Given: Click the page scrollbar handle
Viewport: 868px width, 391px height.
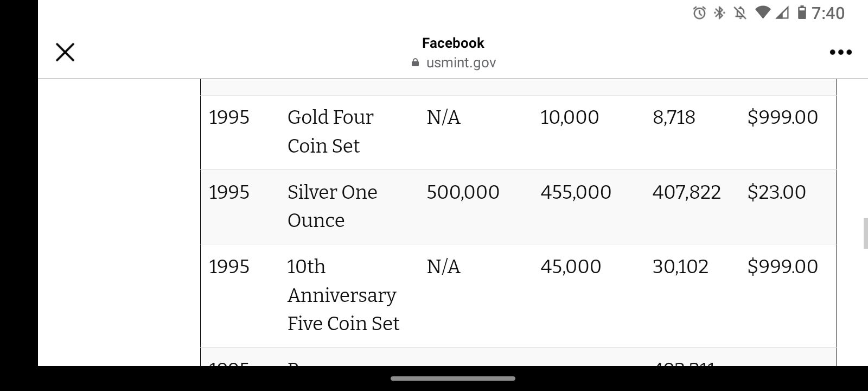Looking at the screenshot, I should pyautogui.click(x=865, y=233).
